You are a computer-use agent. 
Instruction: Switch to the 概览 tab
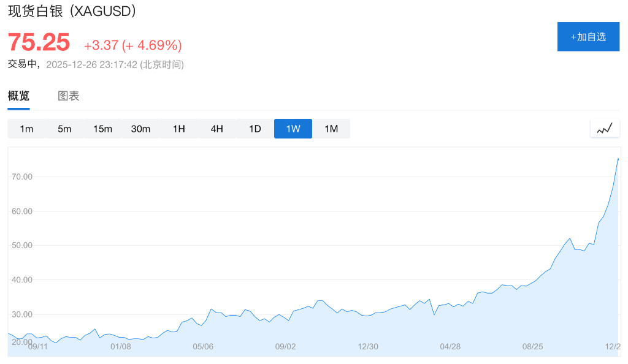pos(18,96)
